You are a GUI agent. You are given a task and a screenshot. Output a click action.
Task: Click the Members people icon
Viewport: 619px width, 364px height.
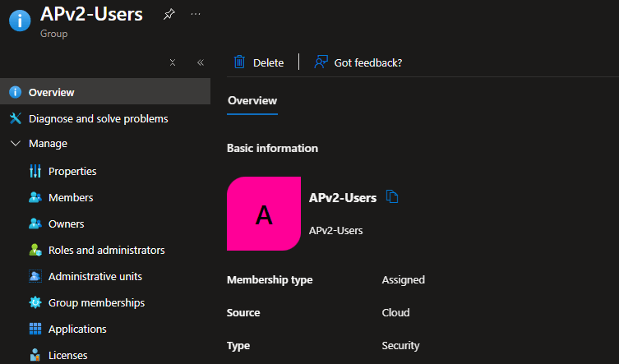35,197
